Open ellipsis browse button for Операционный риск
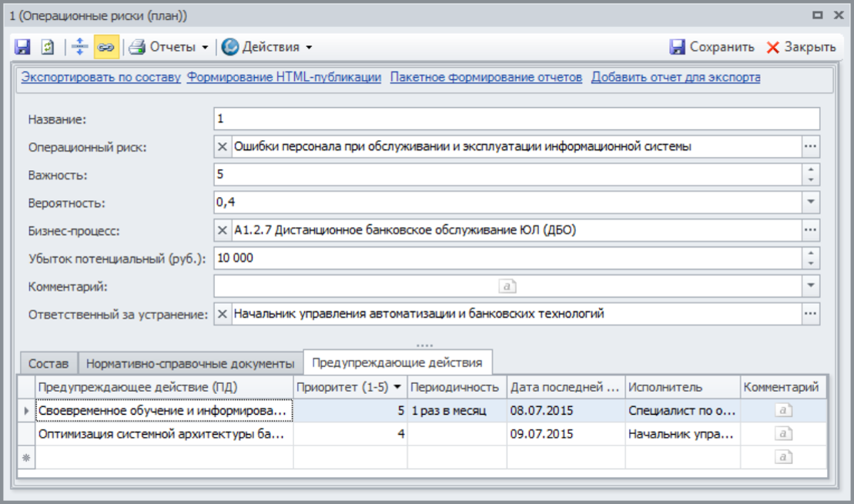 click(x=810, y=146)
